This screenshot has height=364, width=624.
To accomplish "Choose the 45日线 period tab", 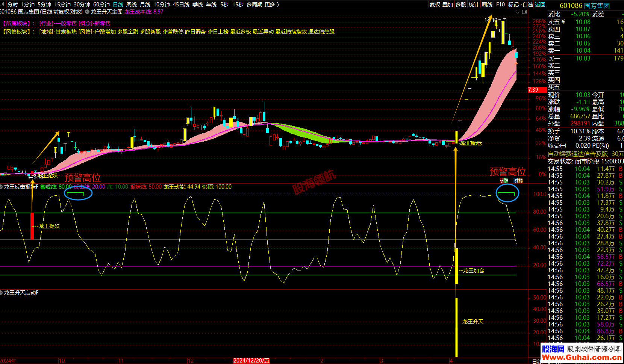I will click(x=181, y=5).
